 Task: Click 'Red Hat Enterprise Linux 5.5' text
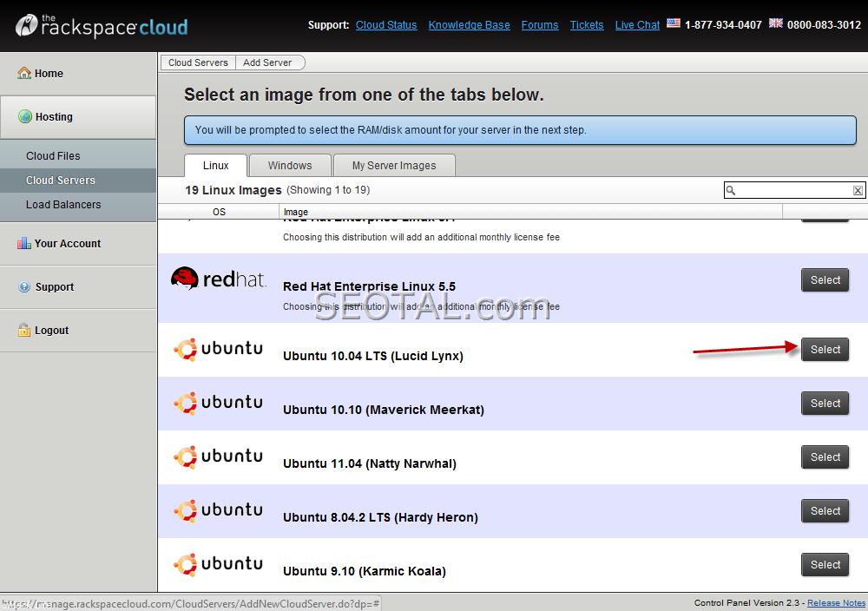click(369, 286)
